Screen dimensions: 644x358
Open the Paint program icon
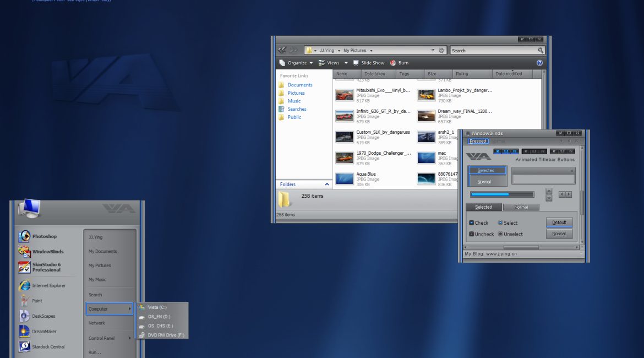(24, 301)
